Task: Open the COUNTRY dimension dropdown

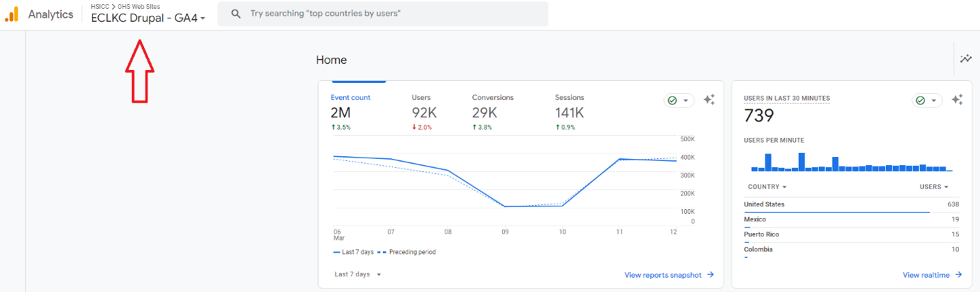Action: [767, 186]
